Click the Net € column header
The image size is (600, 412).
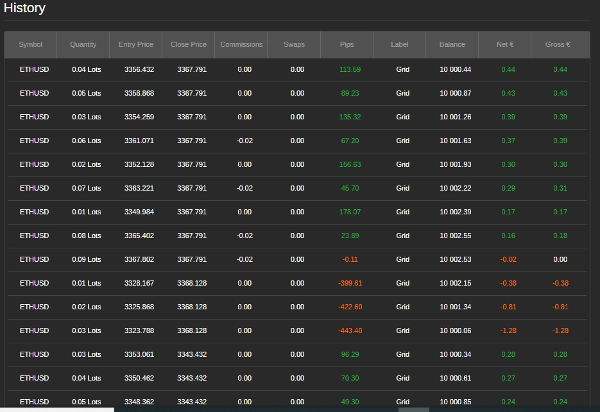click(x=505, y=45)
